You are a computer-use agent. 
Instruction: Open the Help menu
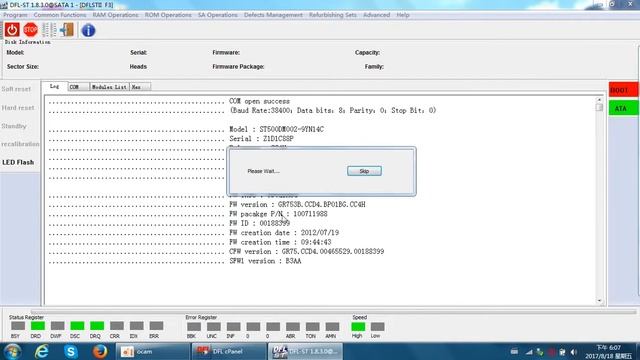point(403,15)
